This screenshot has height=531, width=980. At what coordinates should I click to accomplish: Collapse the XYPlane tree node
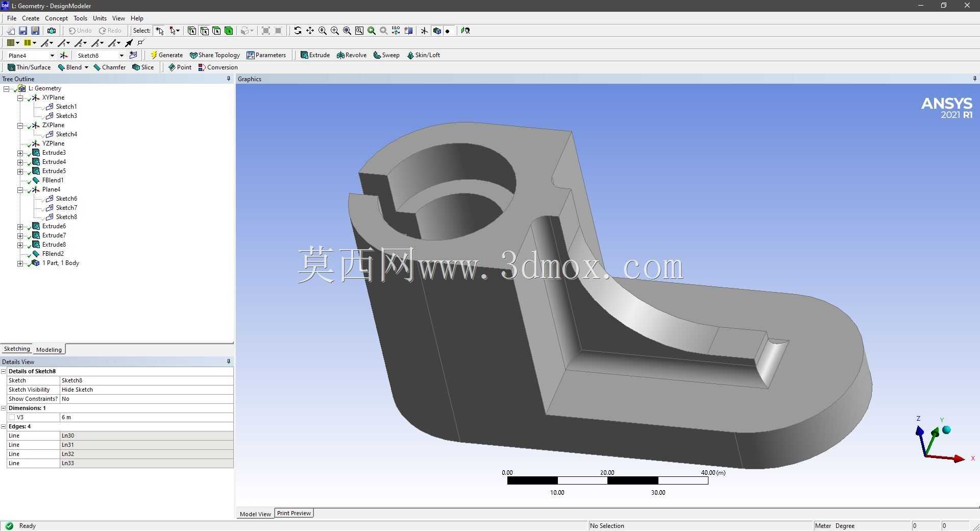pos(20,98)
